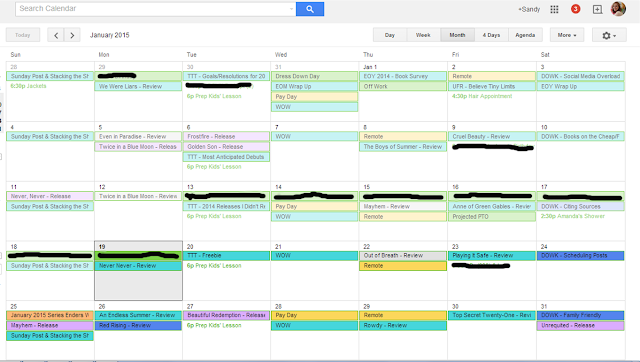Expand the search options dropdown arrow

pyautogui.click(x=291, y=9)
